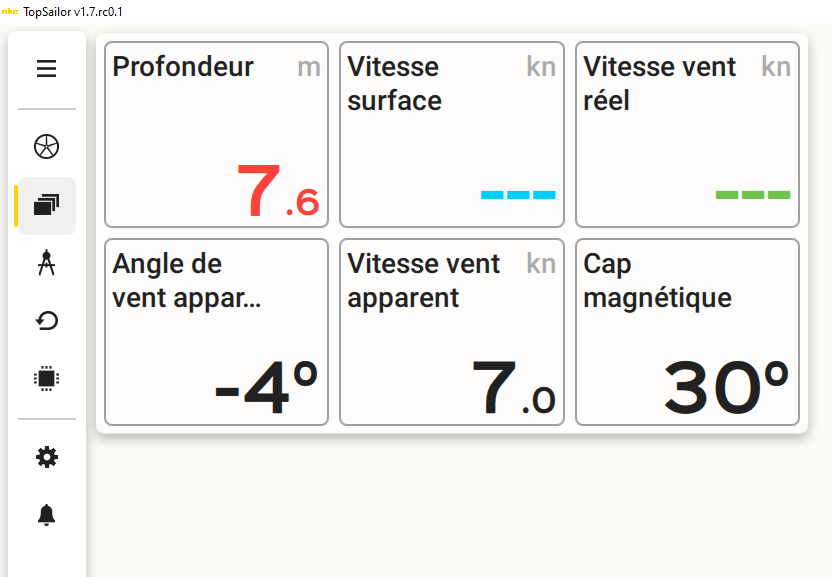Open the hamburger menu

click(47, 68)
